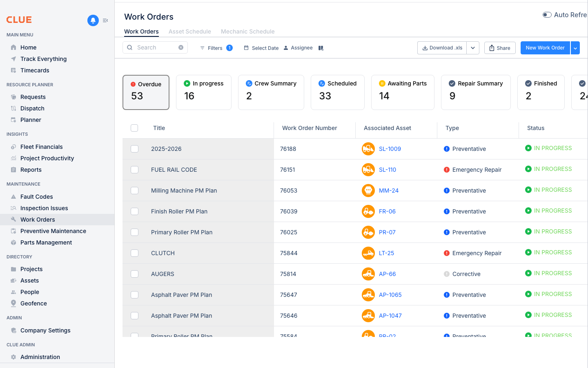
Task: Open the Dispatch section in the sidebar
Action: [x=32, y=108]
